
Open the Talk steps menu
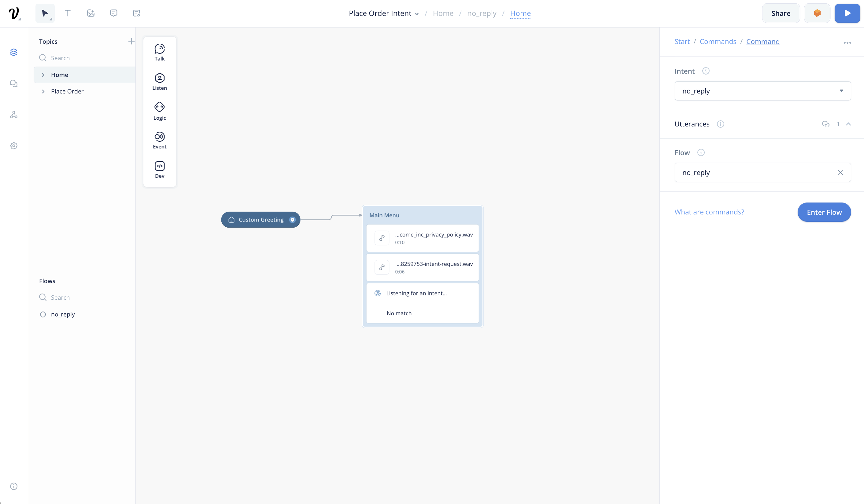tap(159, 53)
